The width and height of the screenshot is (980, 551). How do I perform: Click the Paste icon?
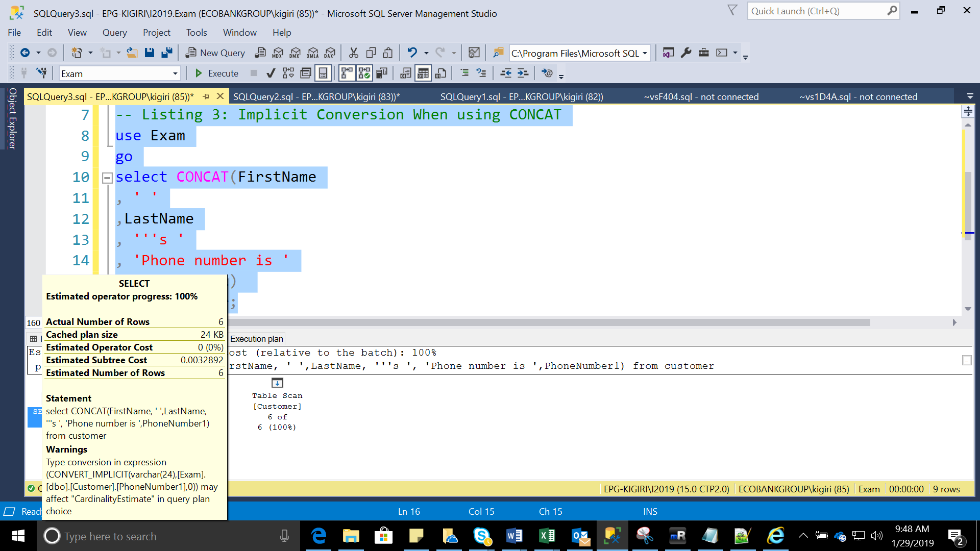(x=388, y=53)
